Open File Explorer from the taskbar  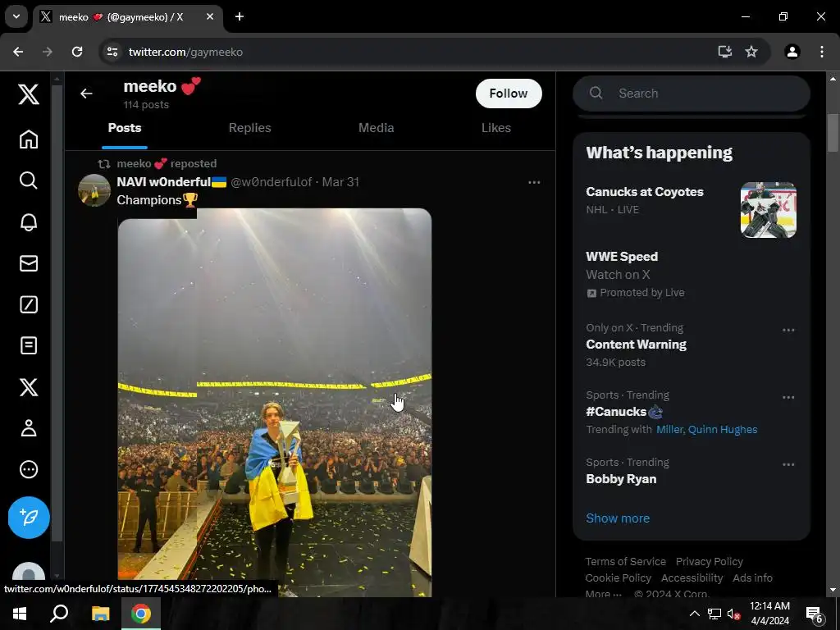tap(100, 614)
